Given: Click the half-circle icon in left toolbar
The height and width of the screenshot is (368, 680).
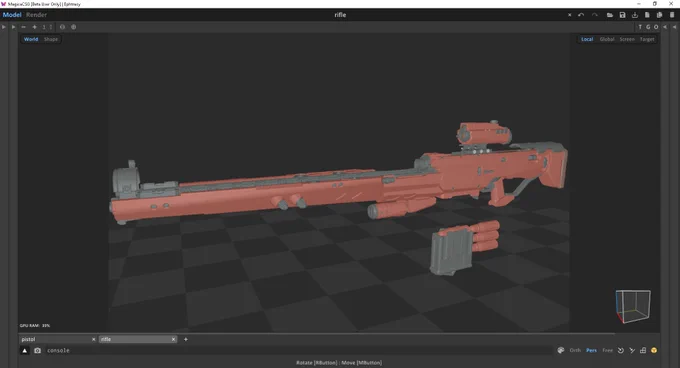Looking at the screenshot, I should point(62,27).
